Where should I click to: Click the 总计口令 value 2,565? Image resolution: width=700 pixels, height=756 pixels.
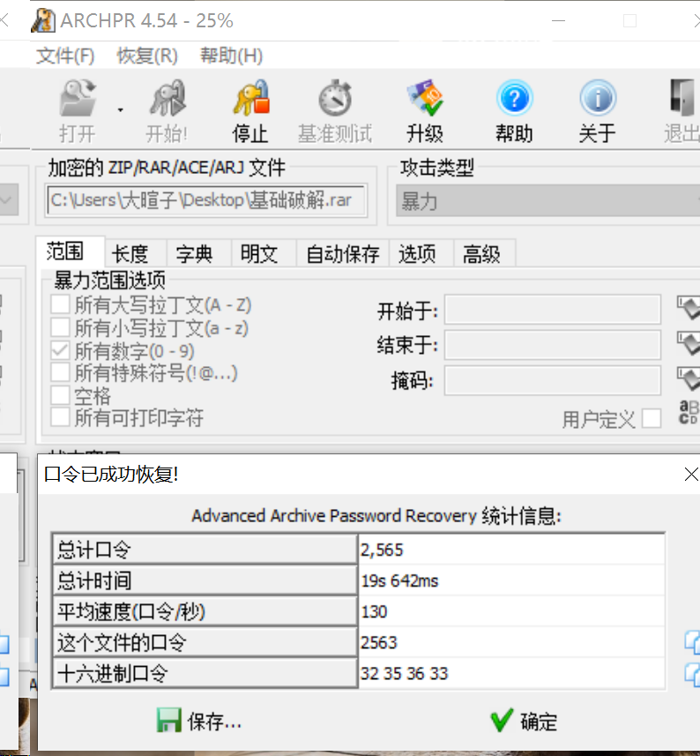(x=382, y=550)
